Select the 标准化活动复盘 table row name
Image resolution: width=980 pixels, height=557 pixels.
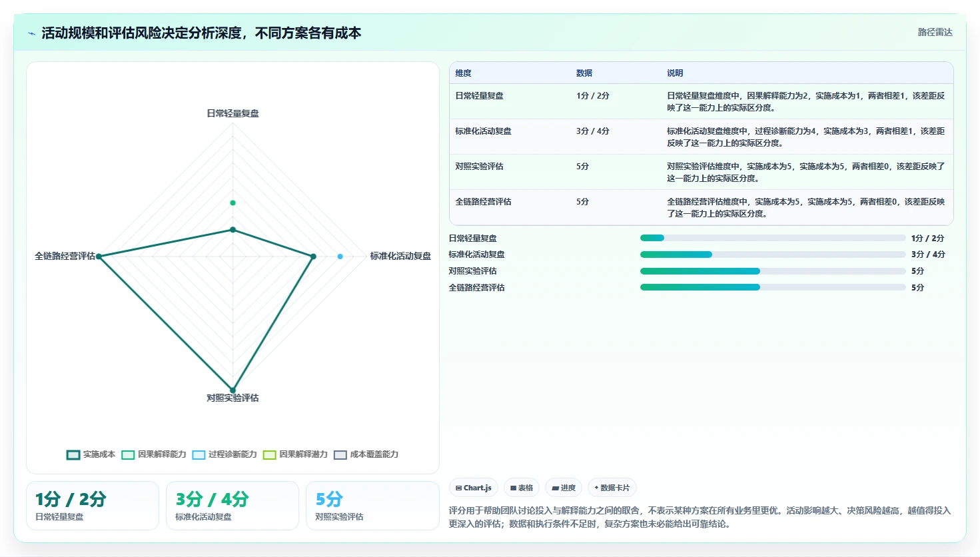click(x=483, y=131)
